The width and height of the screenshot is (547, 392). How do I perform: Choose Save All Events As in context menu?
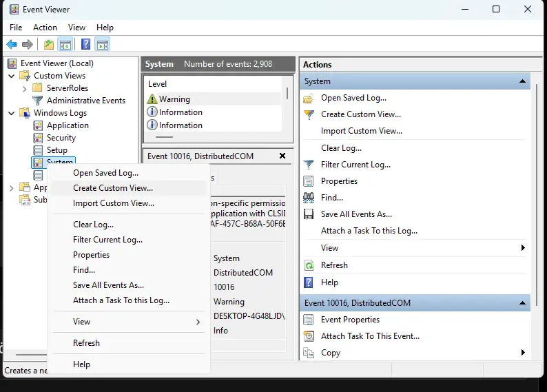[129, 285]
